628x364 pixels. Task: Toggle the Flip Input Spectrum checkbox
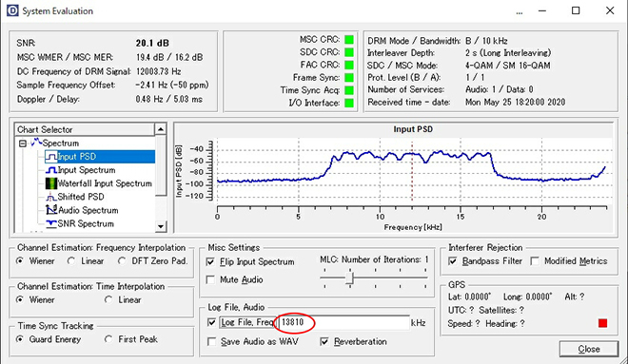(x=210, y=261)
